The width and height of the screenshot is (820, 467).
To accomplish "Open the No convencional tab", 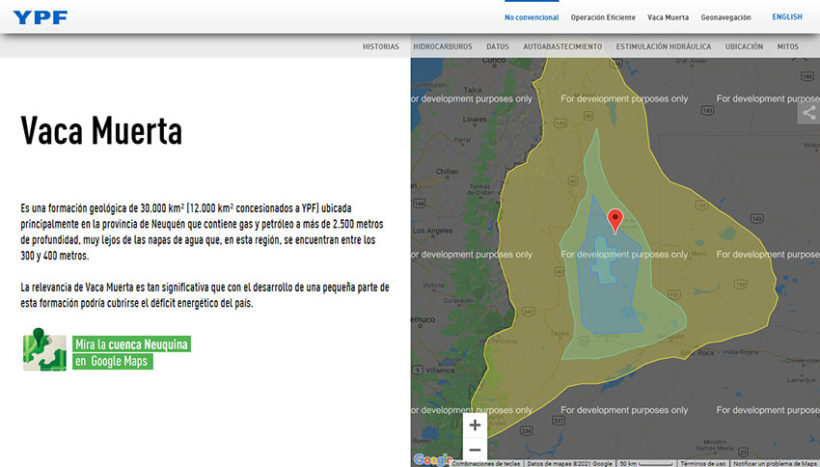I will pyautogui.click(x=531, y=17).
